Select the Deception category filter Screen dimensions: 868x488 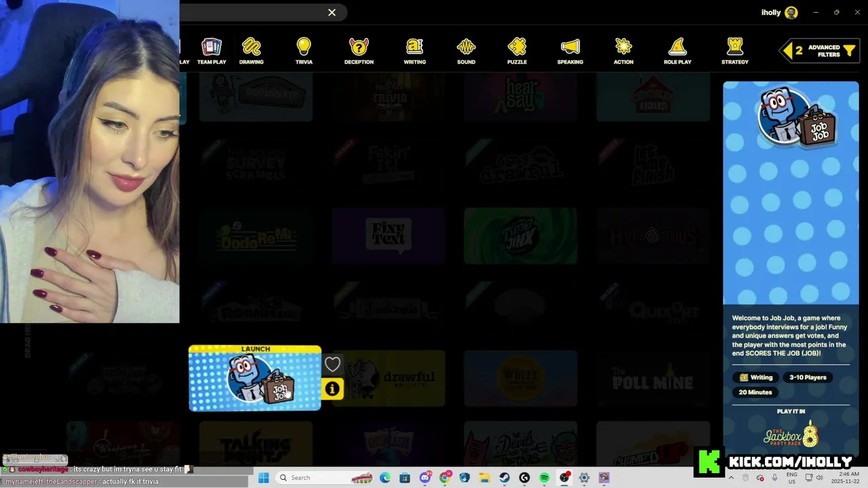tap(359, 51)
